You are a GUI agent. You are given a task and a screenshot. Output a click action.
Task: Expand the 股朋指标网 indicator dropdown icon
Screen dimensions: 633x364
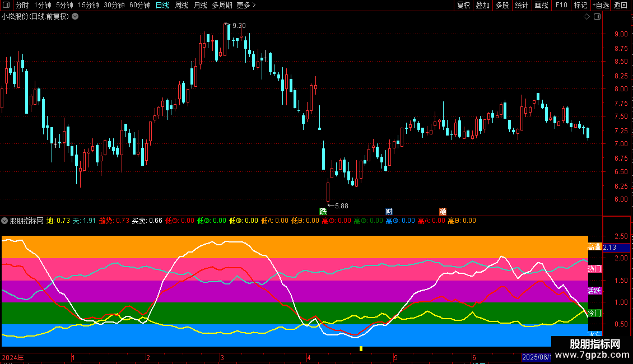[x=5, y=221]
